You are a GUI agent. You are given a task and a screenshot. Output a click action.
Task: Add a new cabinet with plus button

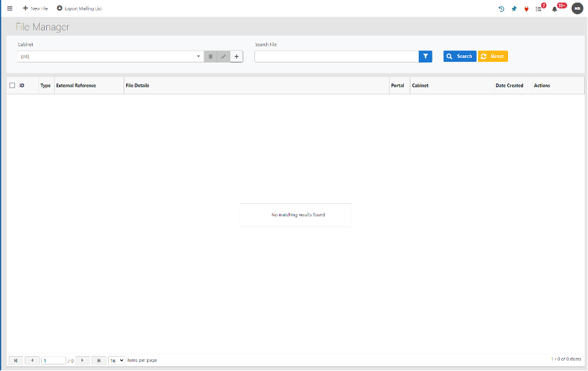pyautogui.click(x=237, y=56)
